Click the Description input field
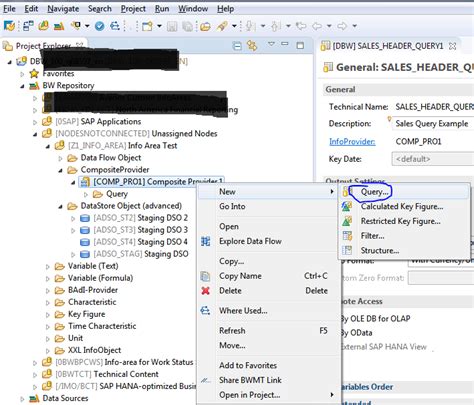This screenshot has height=405, width=474. 433,124
